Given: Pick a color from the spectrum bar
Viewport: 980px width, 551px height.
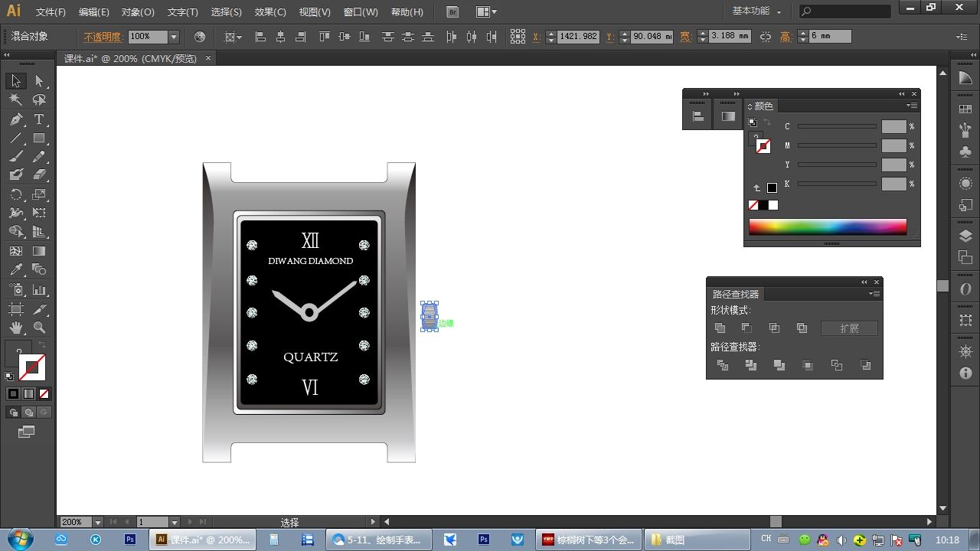Looking at the screenshot, I should tap(827, 227).
